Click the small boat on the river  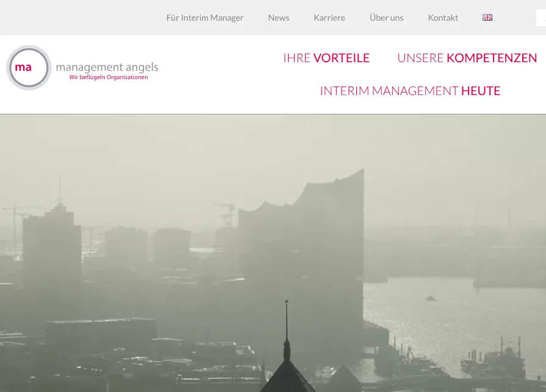pos(431,298)
